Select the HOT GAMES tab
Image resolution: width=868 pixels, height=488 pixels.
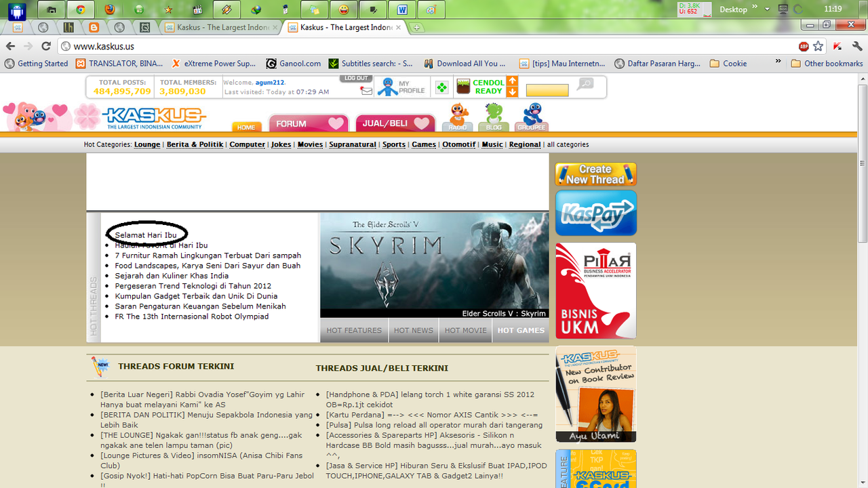(521, 330)
